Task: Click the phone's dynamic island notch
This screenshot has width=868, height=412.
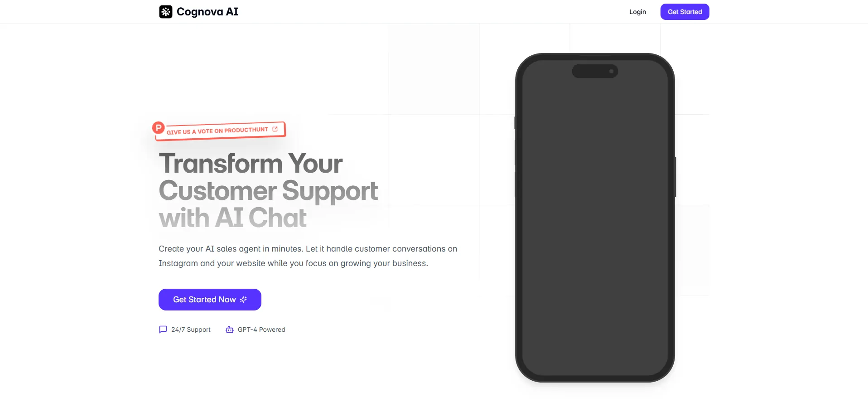Action: pyautogui.click(x=595, y=71)
